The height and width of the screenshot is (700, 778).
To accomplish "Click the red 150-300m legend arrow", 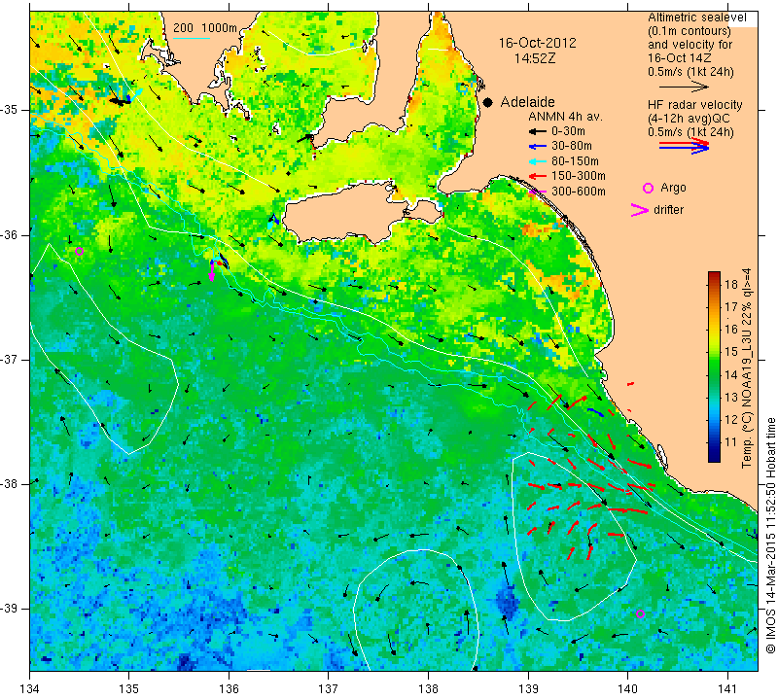I will click(537, 176).
